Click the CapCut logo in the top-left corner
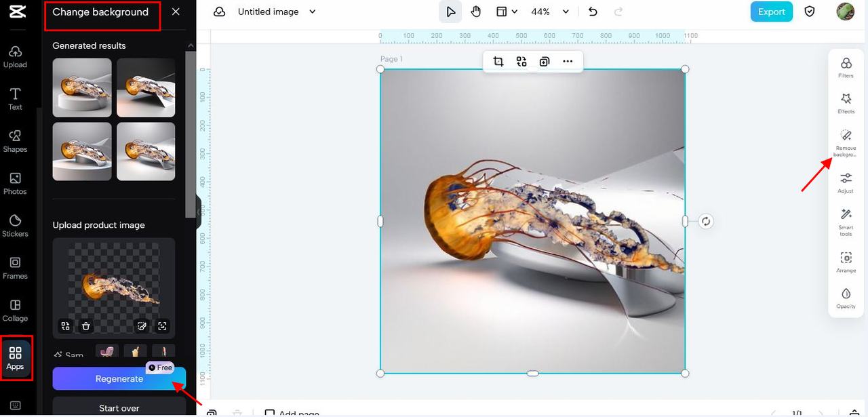The height and width of the screenshot is (417, 868). pyautogui.click(x=18, y=12)
